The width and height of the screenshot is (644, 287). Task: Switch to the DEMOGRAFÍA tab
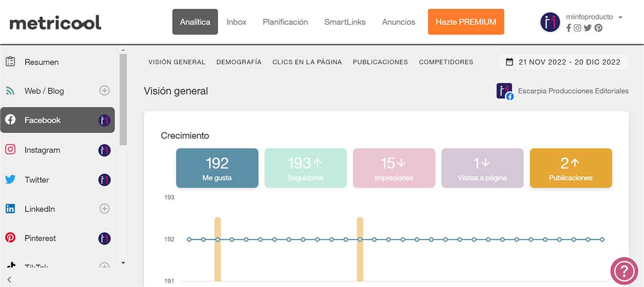(x=239, y=62)
